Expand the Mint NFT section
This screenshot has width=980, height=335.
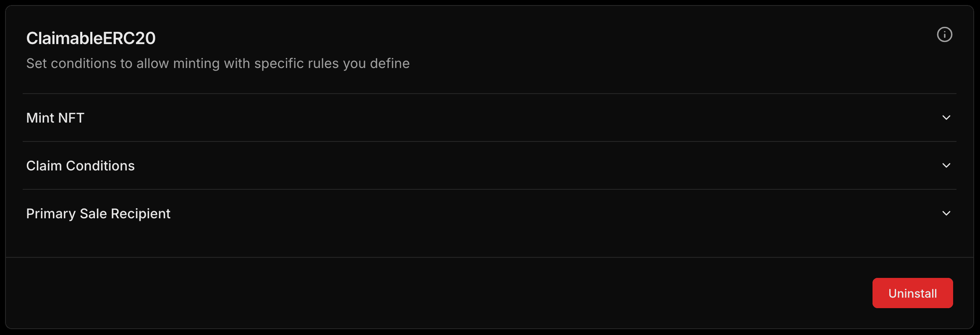coord(489,118)
